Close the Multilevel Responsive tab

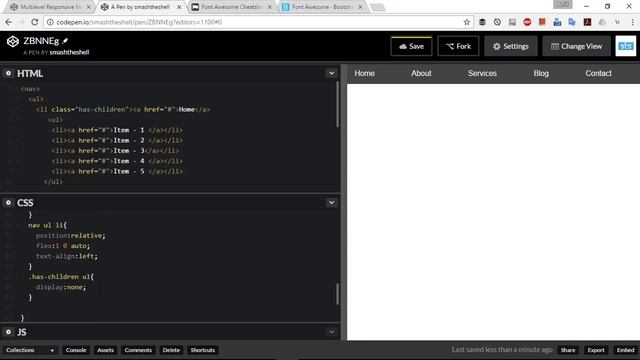click(88, 7)
